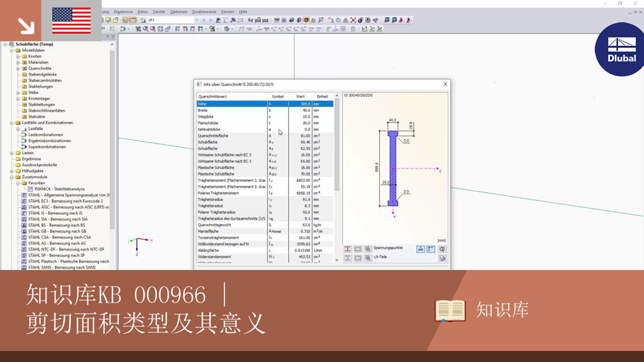
Task: Select the Höhe row in table
Action: 265,104
